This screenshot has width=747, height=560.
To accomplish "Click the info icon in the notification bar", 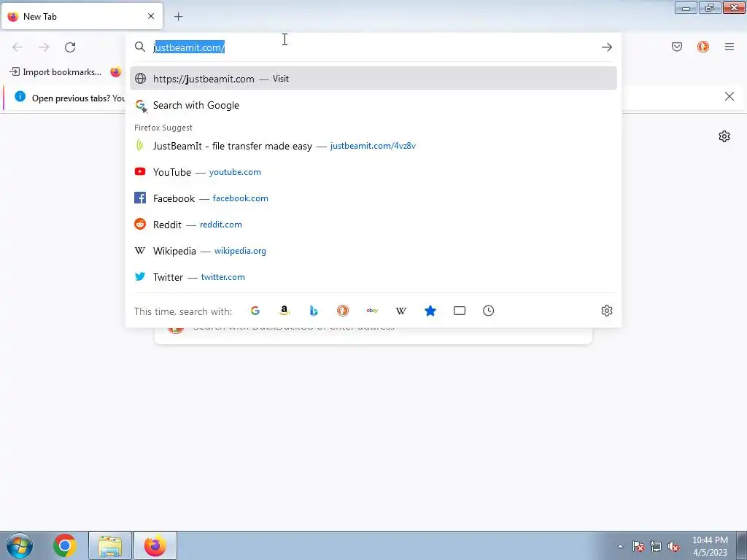I will [20, 97].
